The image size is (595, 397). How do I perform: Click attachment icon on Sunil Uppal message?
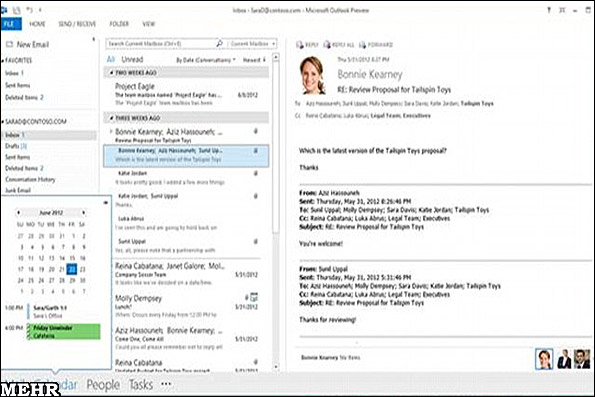[256, 241]
